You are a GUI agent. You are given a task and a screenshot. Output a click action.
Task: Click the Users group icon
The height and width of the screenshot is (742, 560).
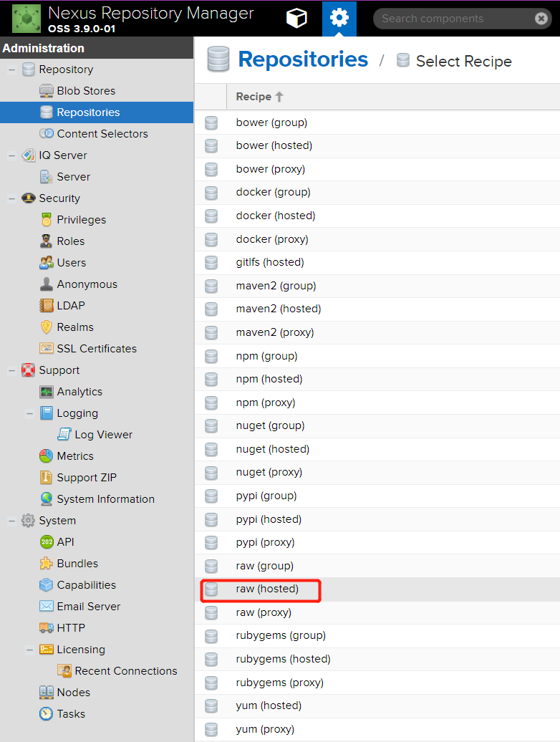tap(47, 263)
